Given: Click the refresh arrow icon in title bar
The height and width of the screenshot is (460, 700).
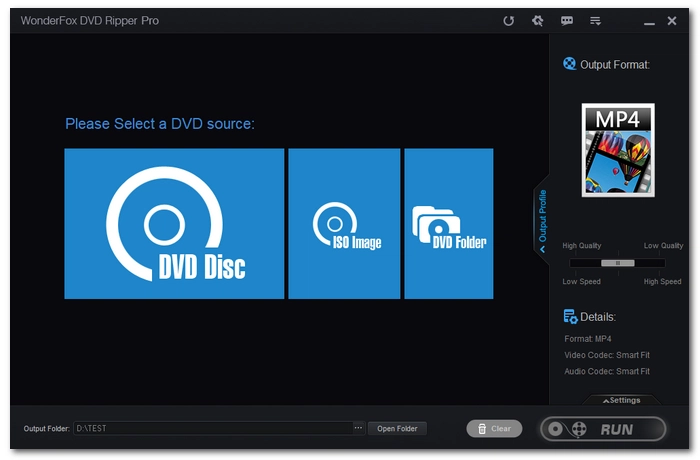Looking at the screenshot, I should [x=508, y=20].
